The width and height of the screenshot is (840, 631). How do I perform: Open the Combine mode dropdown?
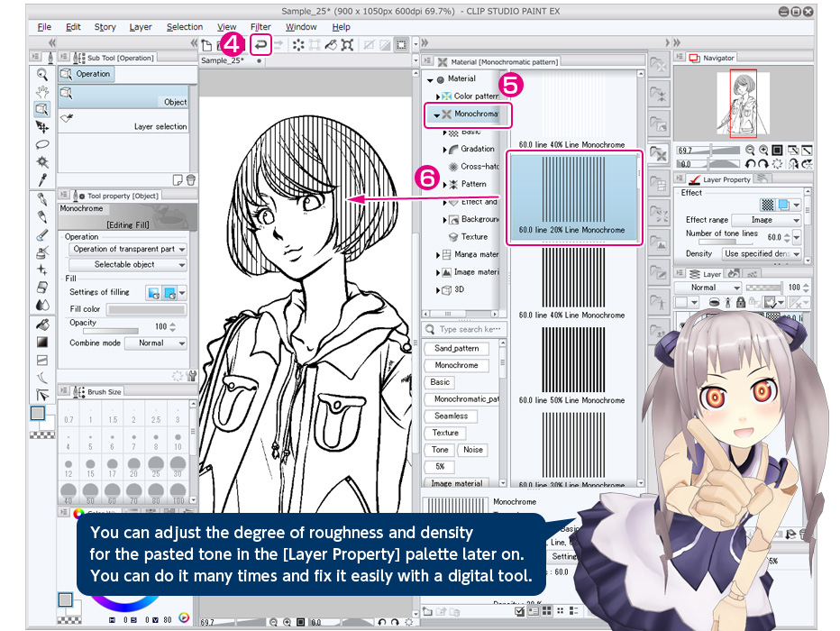click(155, 343)
